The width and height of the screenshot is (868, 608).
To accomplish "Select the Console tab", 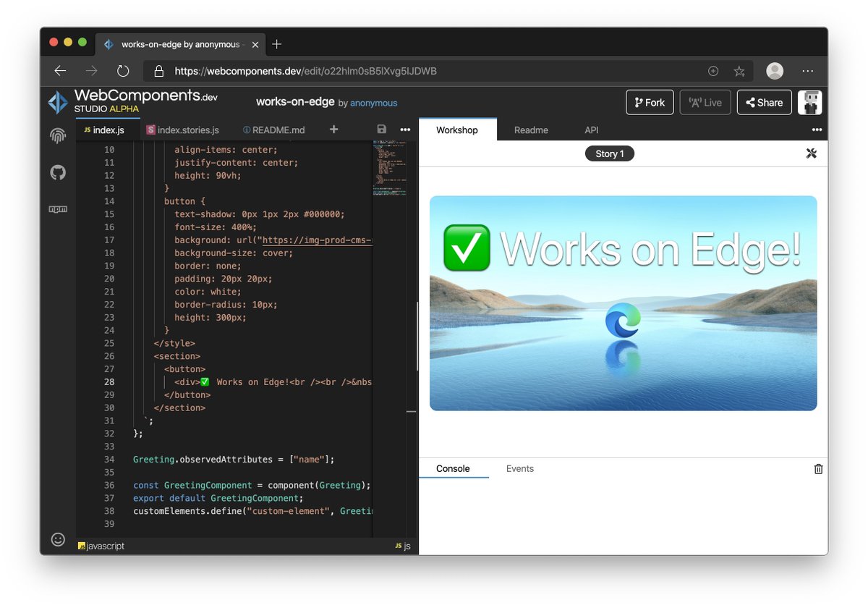I will (x=453, y=468).
